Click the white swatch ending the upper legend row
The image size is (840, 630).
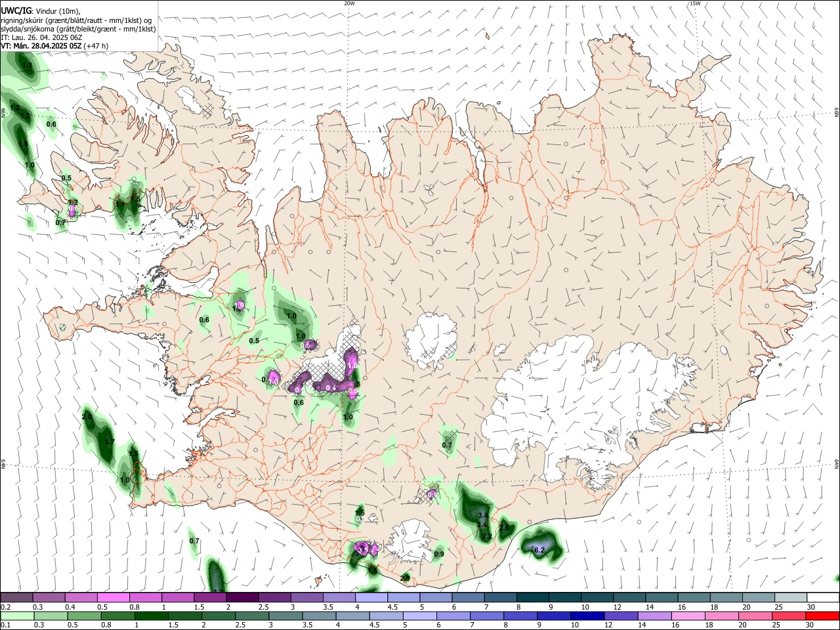[822, 597]
